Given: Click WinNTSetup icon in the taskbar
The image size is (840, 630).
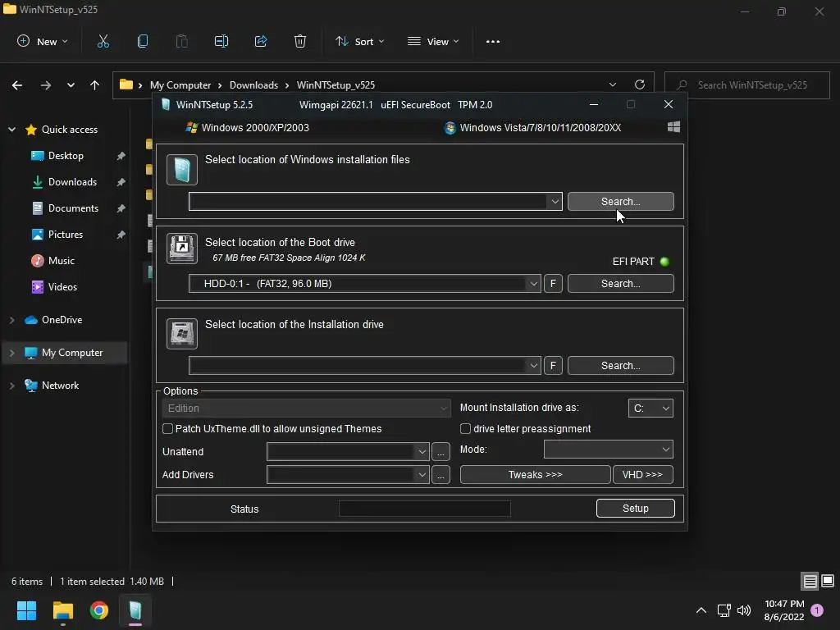Looking at the screenshot, I should (135, 610).
